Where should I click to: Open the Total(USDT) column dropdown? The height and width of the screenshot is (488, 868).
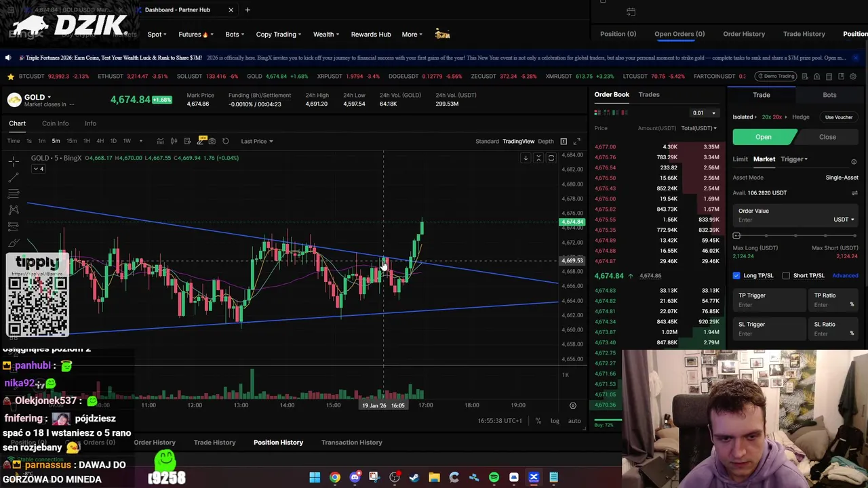pos(698,128)
